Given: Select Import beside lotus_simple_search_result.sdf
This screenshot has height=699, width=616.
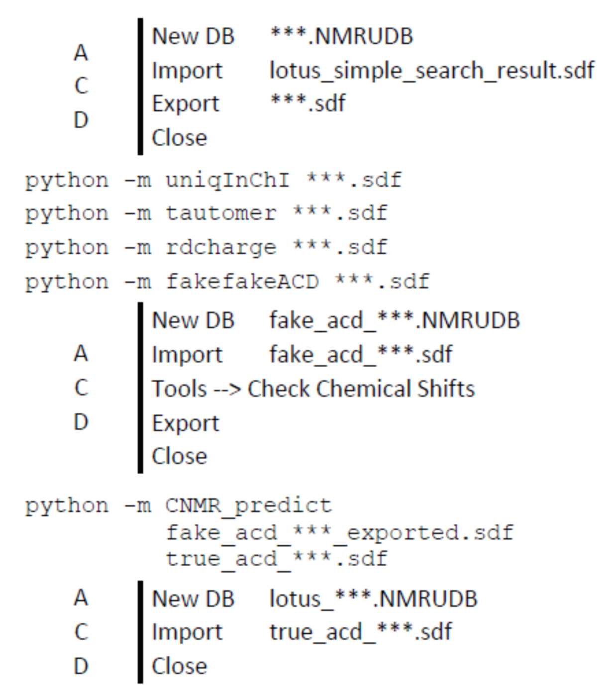Looking at the screenshot, I should [187, 70].
